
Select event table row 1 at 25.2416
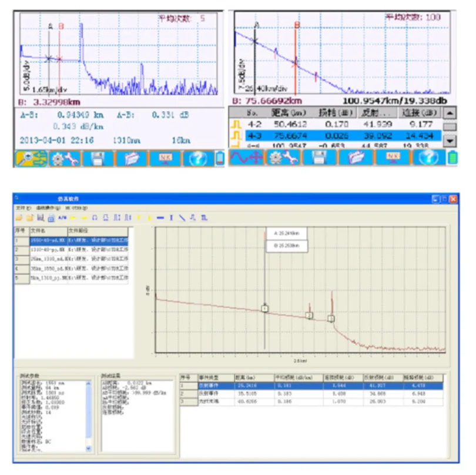(x=312, y=386)
